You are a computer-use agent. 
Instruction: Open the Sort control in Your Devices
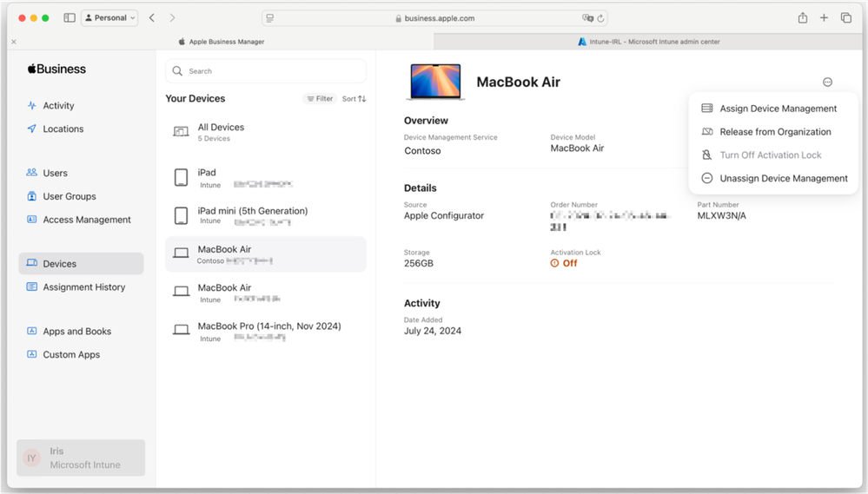(354, 98)
